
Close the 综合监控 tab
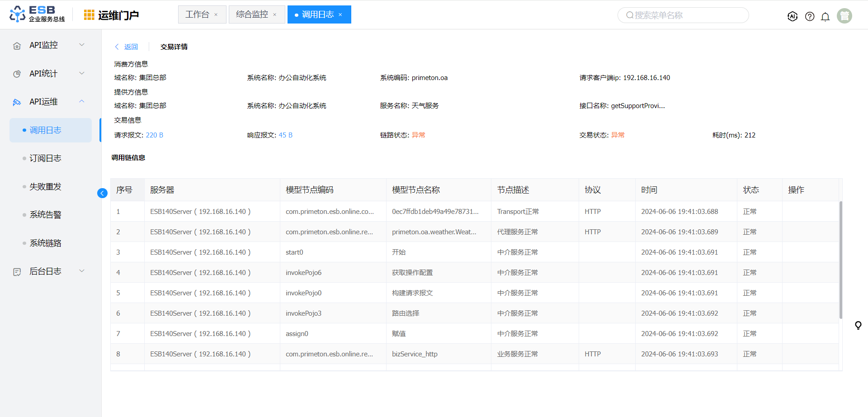tap(274, 15)
